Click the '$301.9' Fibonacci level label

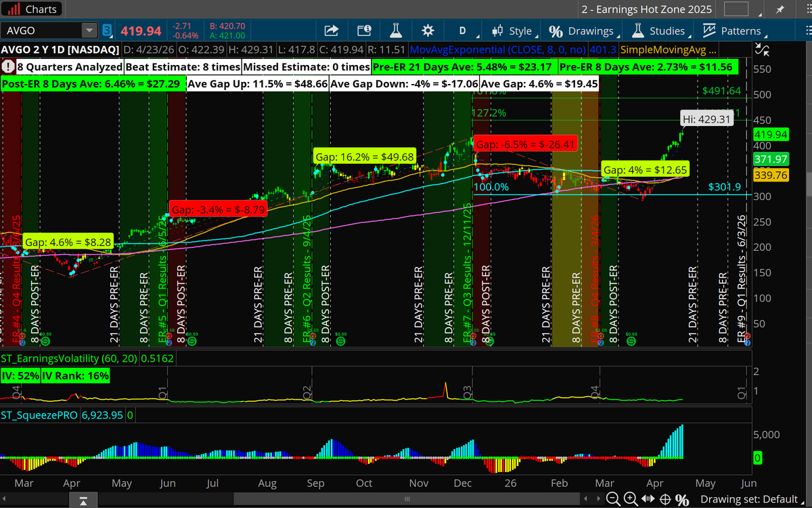[724, 187]
